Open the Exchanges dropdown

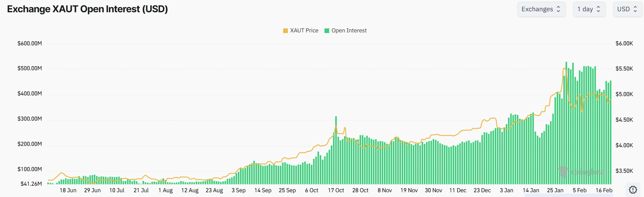click(541, 9)
